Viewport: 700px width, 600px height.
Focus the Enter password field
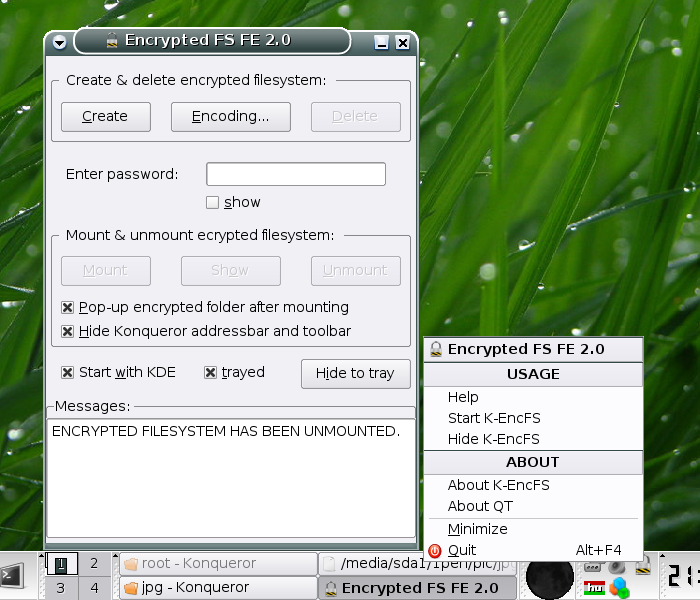pos(296,174)
